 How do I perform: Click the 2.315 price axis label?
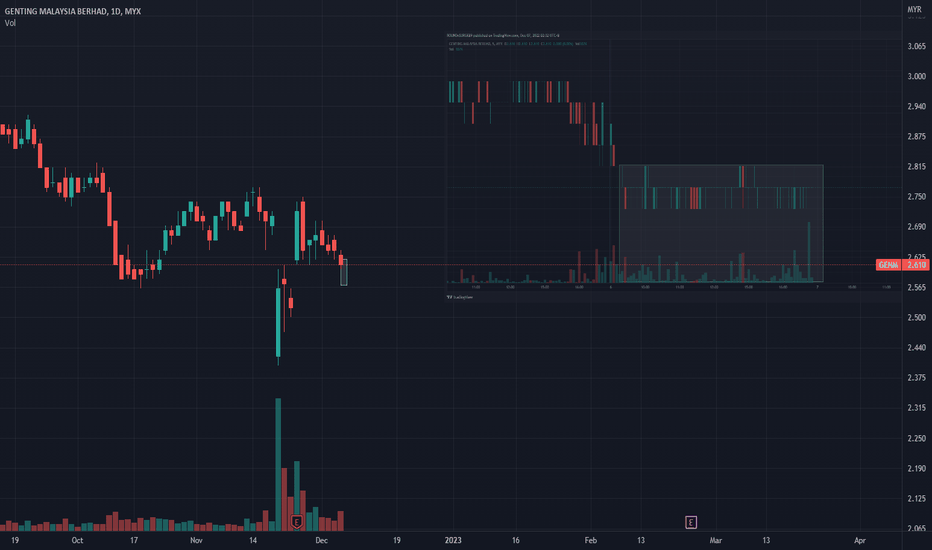click(x=916, y=407)
